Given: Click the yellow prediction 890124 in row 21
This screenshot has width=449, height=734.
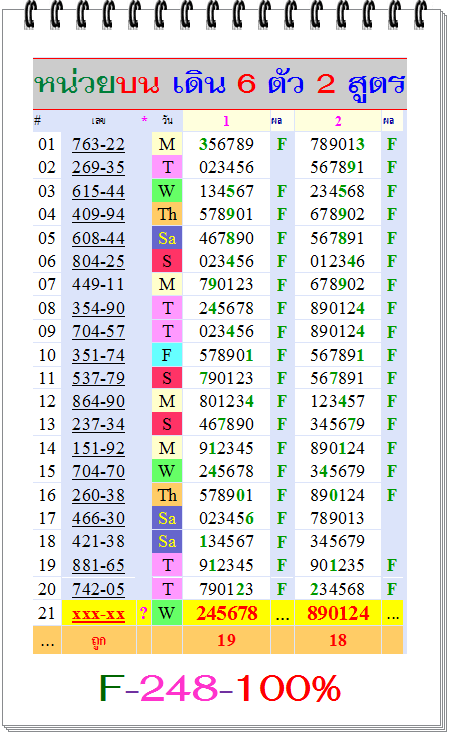Looking at the screenshot, I should coord(338,613).
